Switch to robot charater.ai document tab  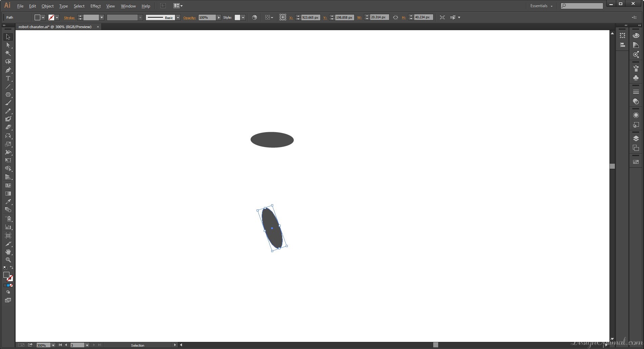click(55, 27)
